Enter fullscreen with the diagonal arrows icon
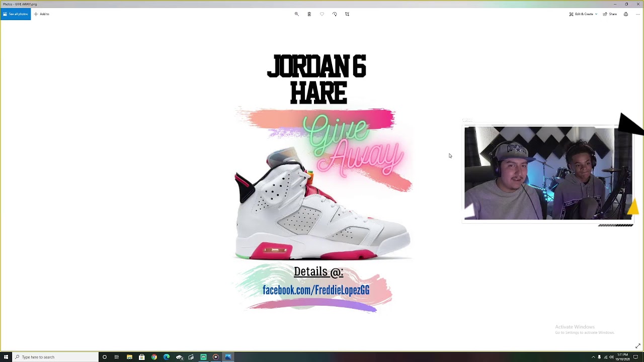Viewport: 644px width, 362px height. (638, 346)
